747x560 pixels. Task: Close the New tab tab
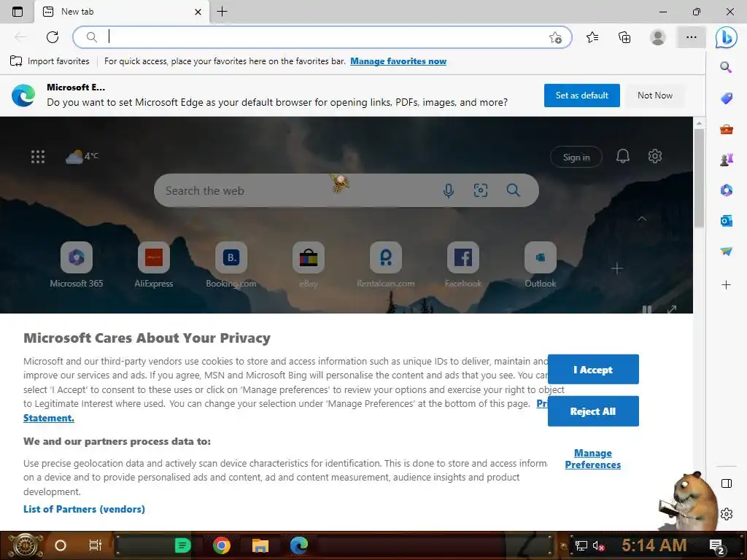pyautogui.click(x=198, y=12)
